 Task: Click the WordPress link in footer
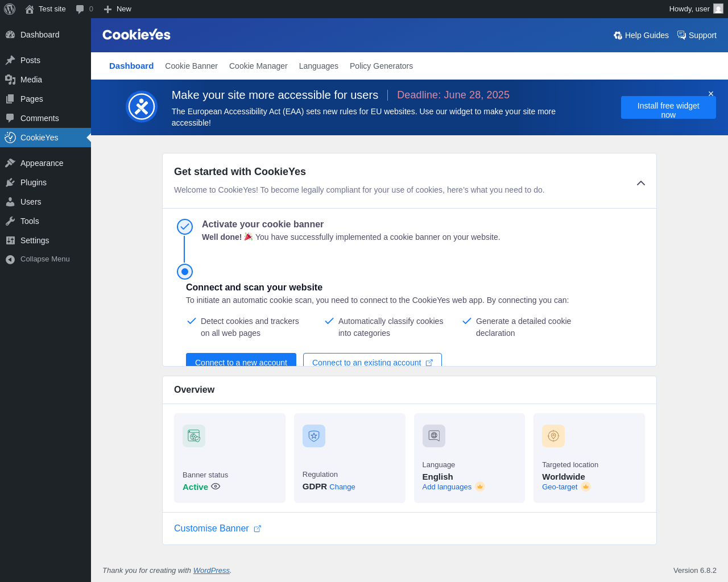(x=212, y=571)
